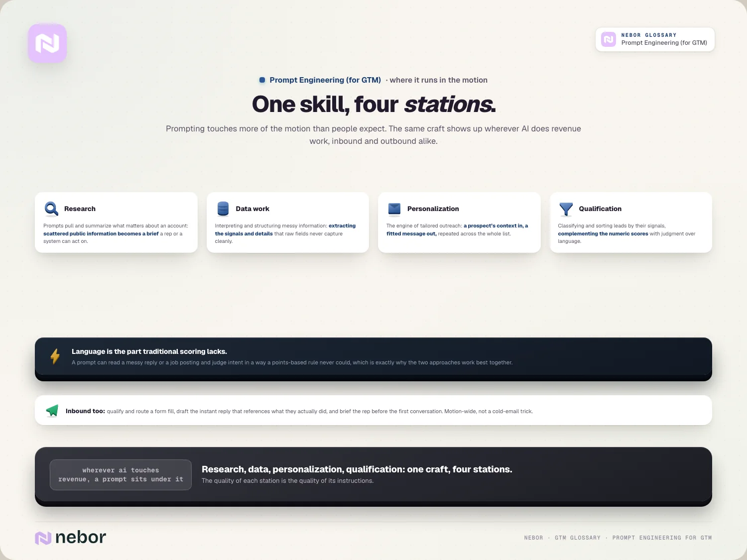
Task: Click 'fitted message out,' bold text
Action: 411,233
